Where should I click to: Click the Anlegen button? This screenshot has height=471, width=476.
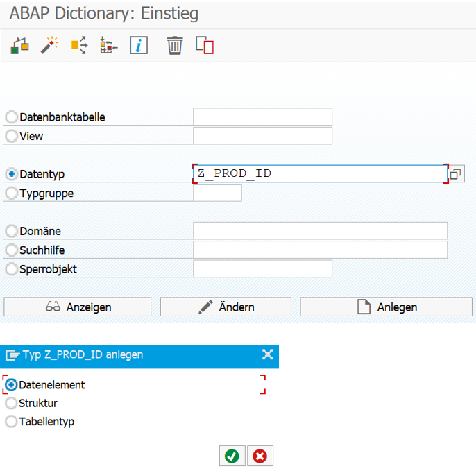point(386,307)
